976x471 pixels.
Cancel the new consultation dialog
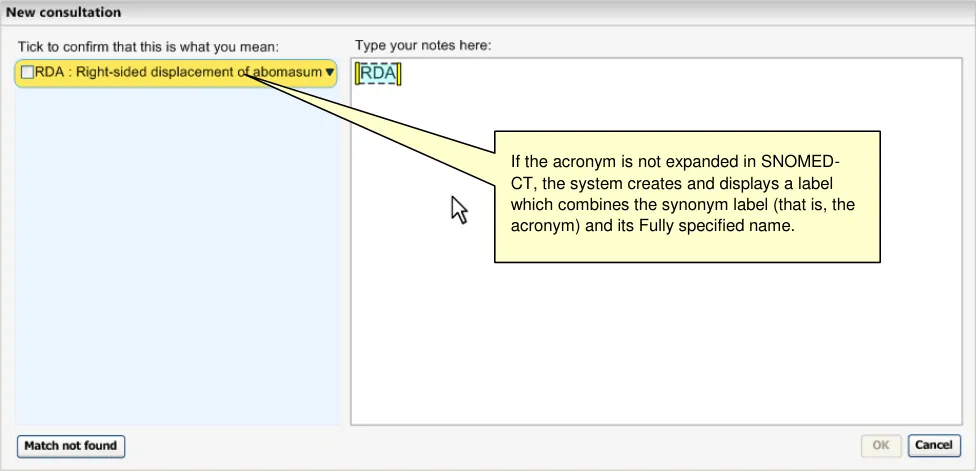[x=934, y=445]
